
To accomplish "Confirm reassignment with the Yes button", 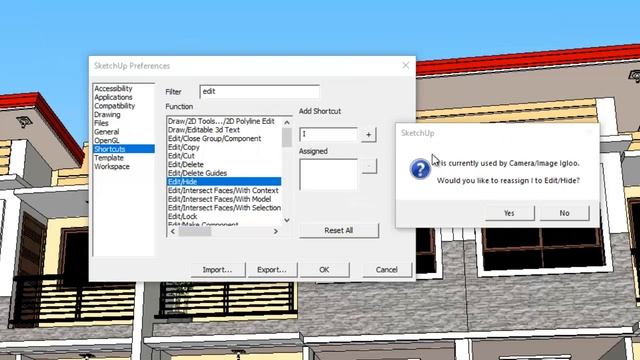I will (x=509, y=213).
